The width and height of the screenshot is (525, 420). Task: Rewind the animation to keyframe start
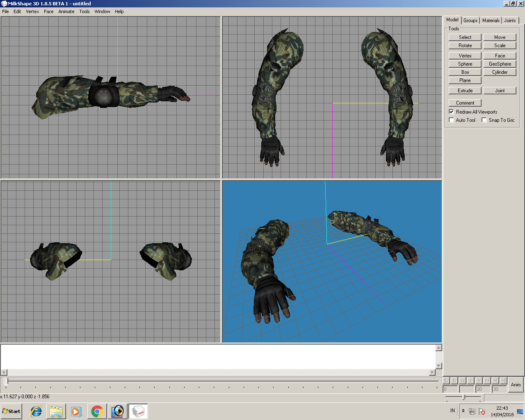(x=447, y=381)
